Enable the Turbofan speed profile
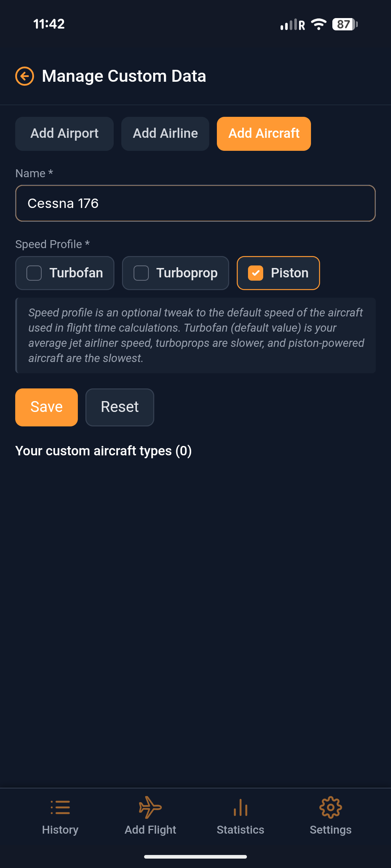 34,273
